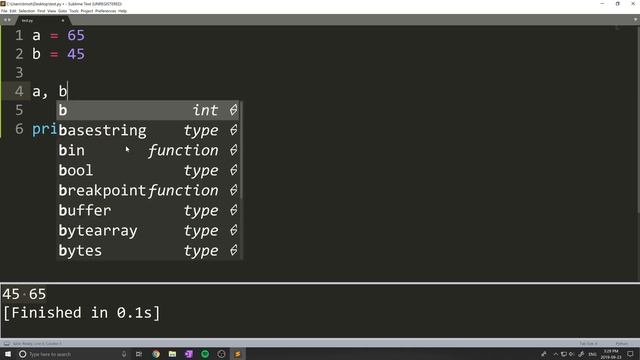Click line number 6 in gutter

point(19,129)
